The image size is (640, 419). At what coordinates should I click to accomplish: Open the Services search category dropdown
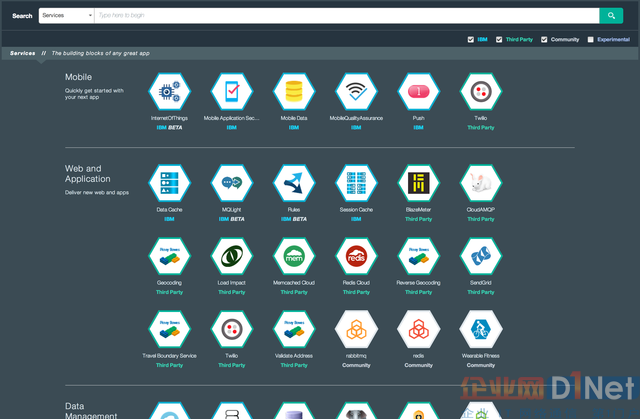point(67,16)
